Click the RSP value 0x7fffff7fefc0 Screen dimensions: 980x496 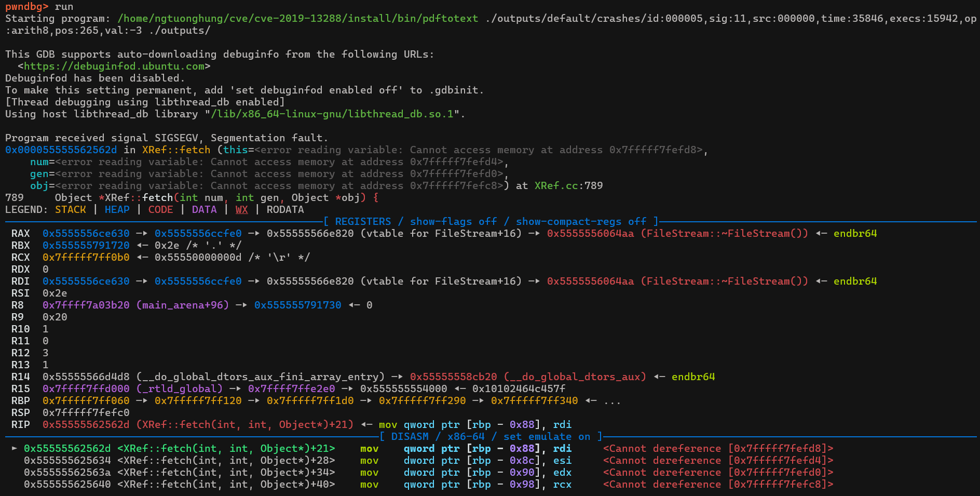(x=86, y=412)
